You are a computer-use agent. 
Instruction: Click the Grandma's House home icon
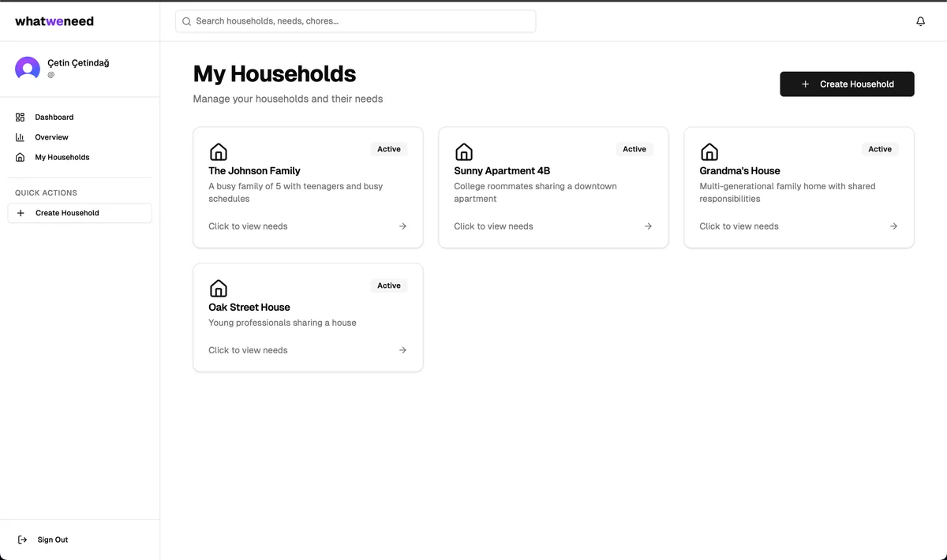(709, 151)
